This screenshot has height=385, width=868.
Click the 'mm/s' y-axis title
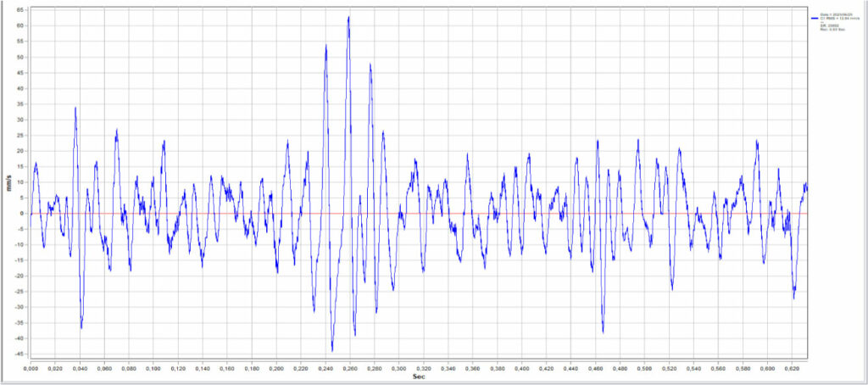tap(8, 183)
